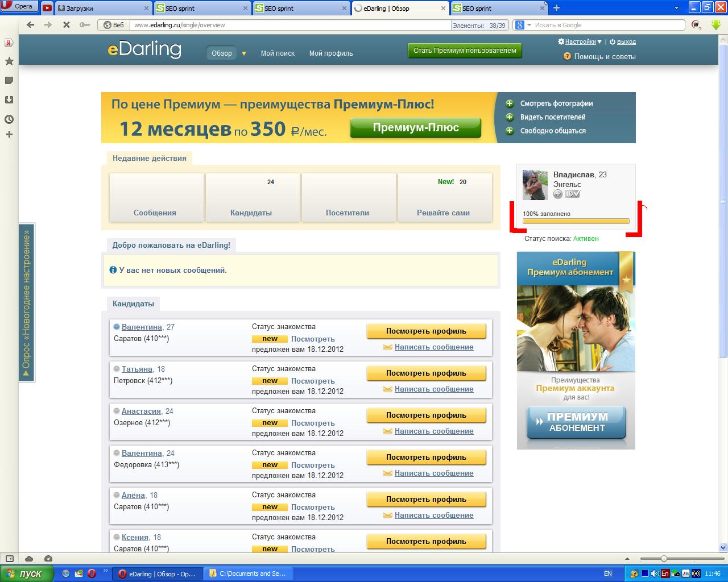Open the downloads panel in the sidebar
The height and width of the screenshot is (582, 728).
9,100
